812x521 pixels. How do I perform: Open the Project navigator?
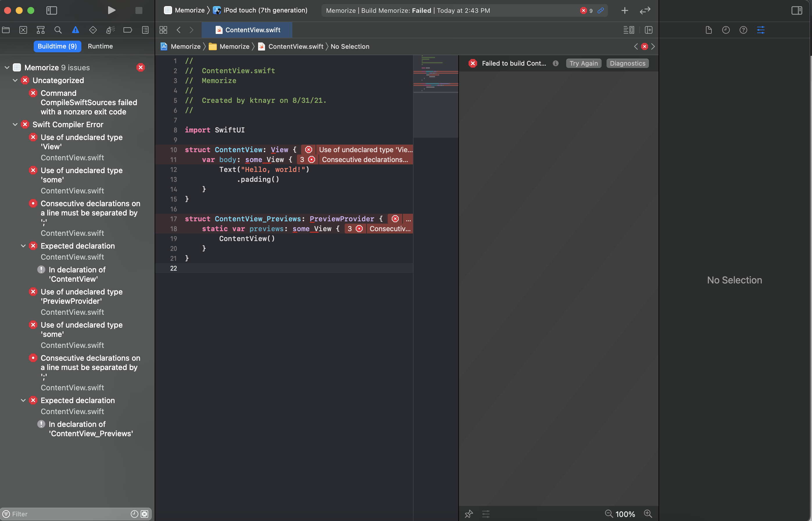(6, 30)
